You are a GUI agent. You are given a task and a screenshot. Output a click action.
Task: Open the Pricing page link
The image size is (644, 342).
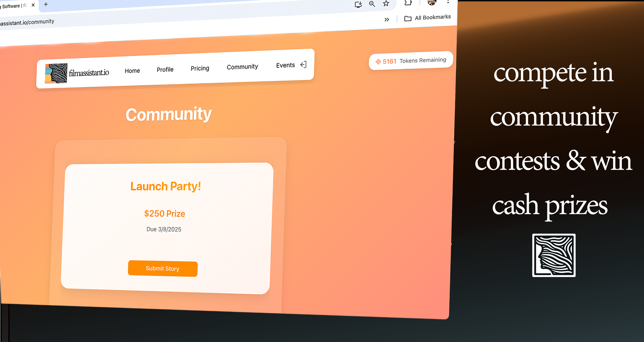pos(200,69)
